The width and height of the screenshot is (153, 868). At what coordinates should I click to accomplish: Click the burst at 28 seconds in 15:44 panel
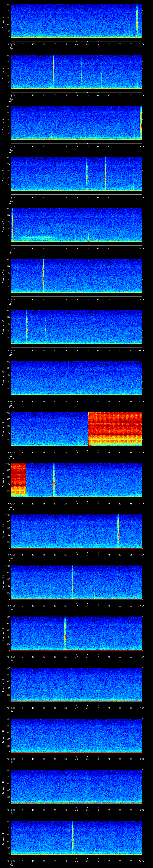pos(72,582)
